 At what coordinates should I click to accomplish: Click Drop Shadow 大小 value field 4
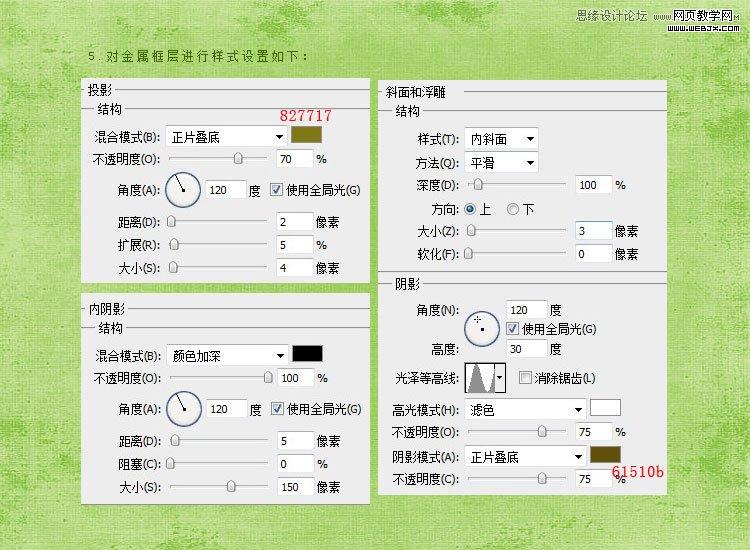click(x=294, y=268)
